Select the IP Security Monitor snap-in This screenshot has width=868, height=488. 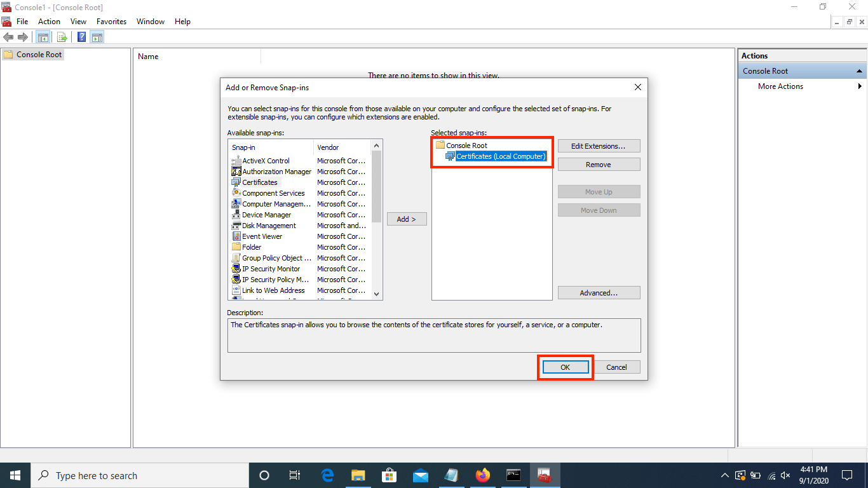coord(271,269)
